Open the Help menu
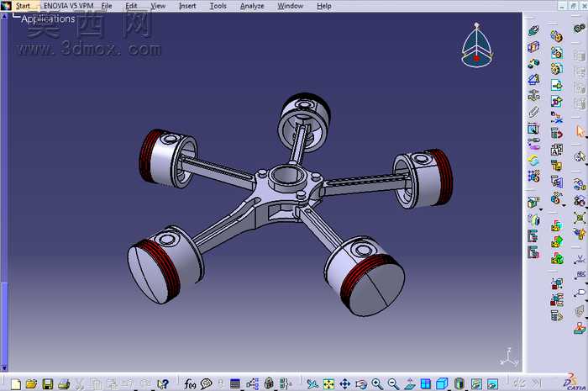The width and height of the screenshot is (588, 391). click(324, 6)
